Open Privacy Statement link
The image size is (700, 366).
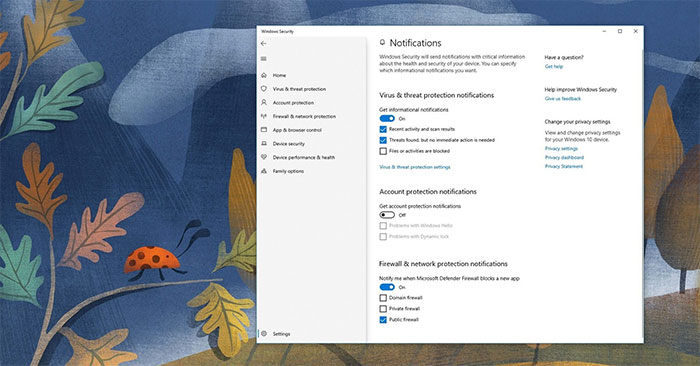click(564, 166)
